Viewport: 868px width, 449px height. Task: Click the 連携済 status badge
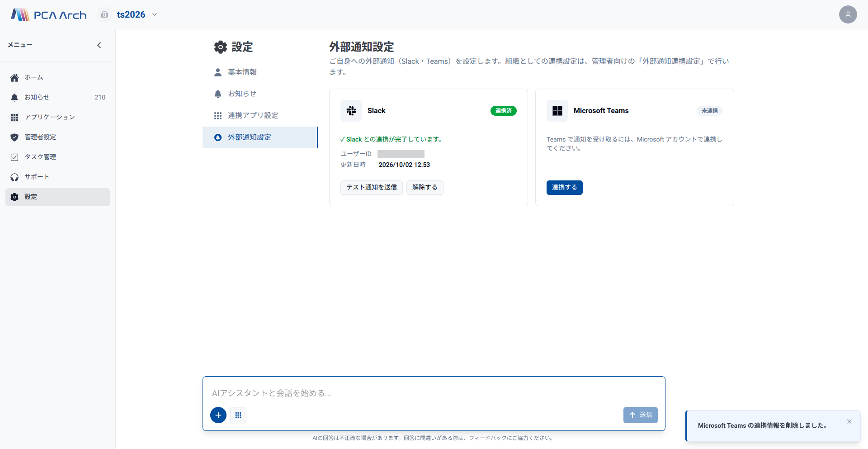(x=504, y=111)
